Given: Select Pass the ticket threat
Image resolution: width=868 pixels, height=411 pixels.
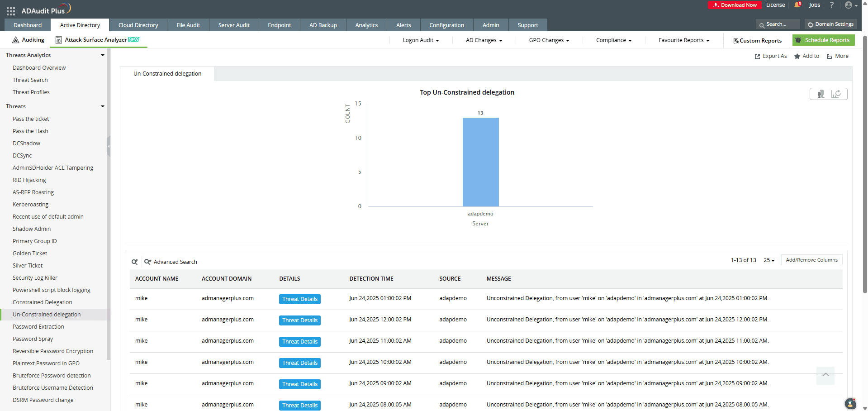Looking at the screenshot, I should [31, 119].
